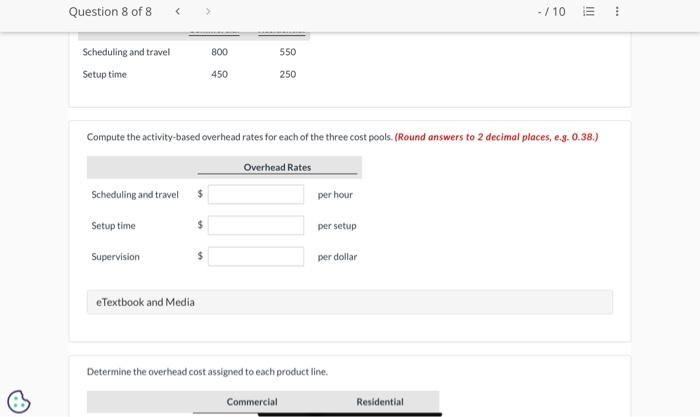Click the Setup time rate field

click(256, 225)
